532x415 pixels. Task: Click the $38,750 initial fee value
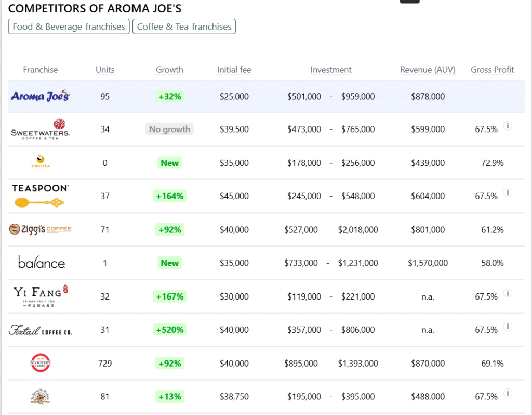coord(234,396)
